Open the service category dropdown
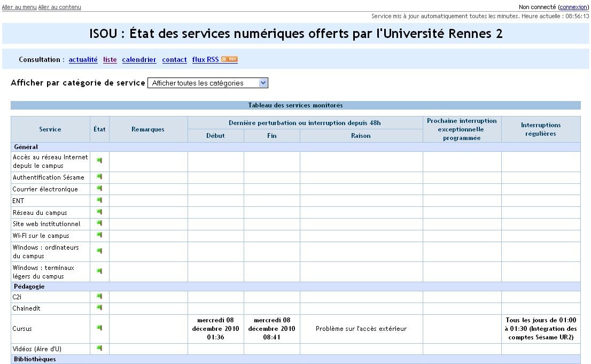Viewport: 591px width, 364px height. point(207,83)
